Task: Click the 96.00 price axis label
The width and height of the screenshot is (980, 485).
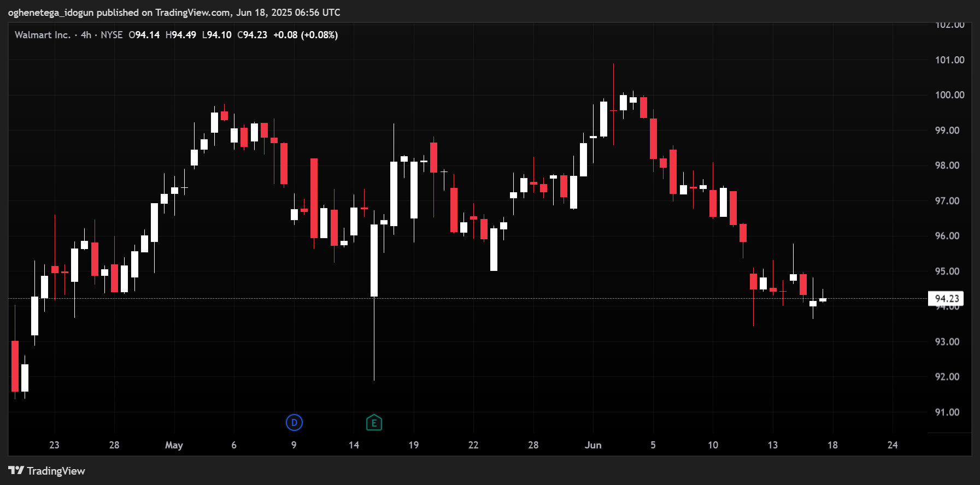Action: pos(947,236)
